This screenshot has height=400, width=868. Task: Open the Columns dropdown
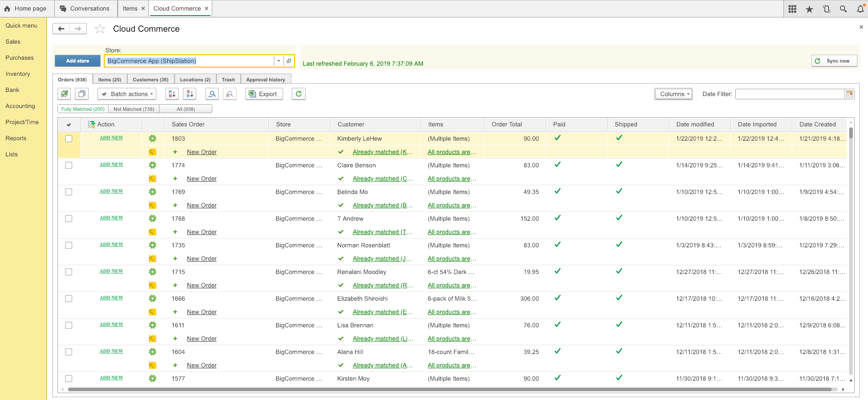tap(674, 94)
